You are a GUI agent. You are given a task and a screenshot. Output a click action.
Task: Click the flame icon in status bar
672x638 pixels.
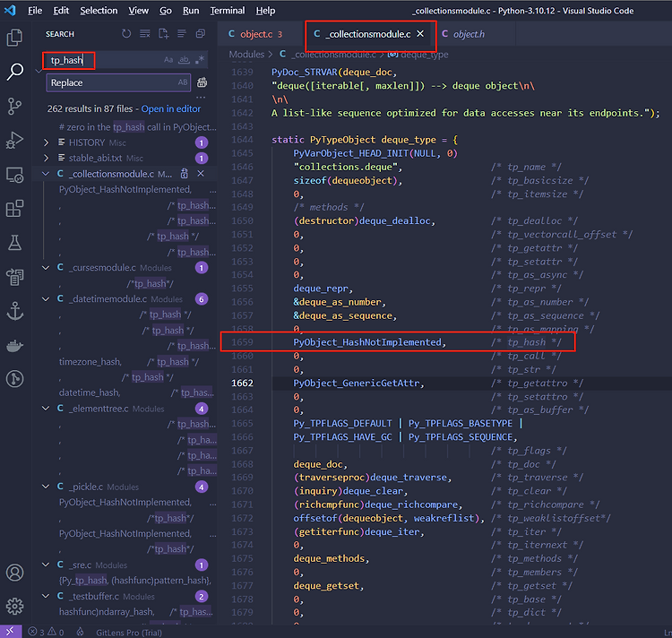[80, 632]
